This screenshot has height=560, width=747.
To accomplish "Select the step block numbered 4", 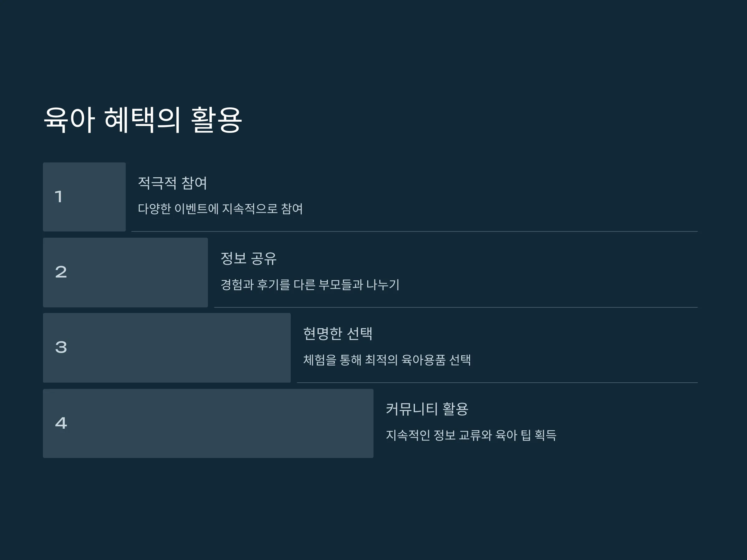I will [x=208, y=423].
